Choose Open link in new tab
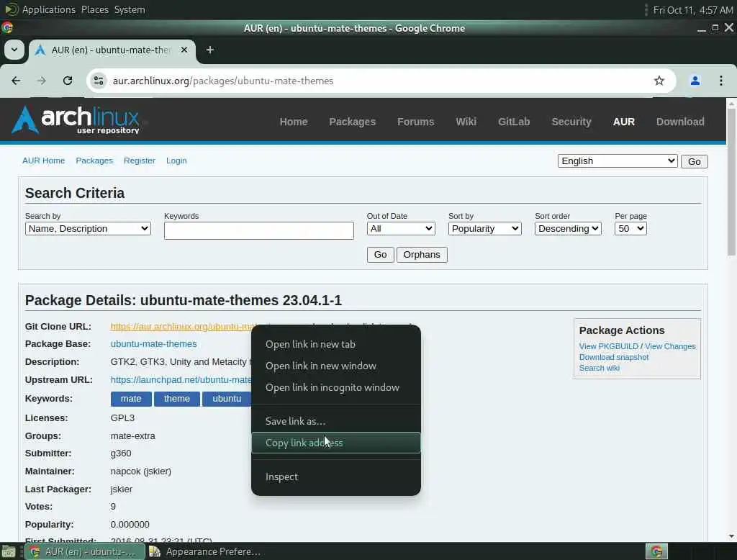The height and width of the screenshot is (560, 737). click(x=336, y=344)
